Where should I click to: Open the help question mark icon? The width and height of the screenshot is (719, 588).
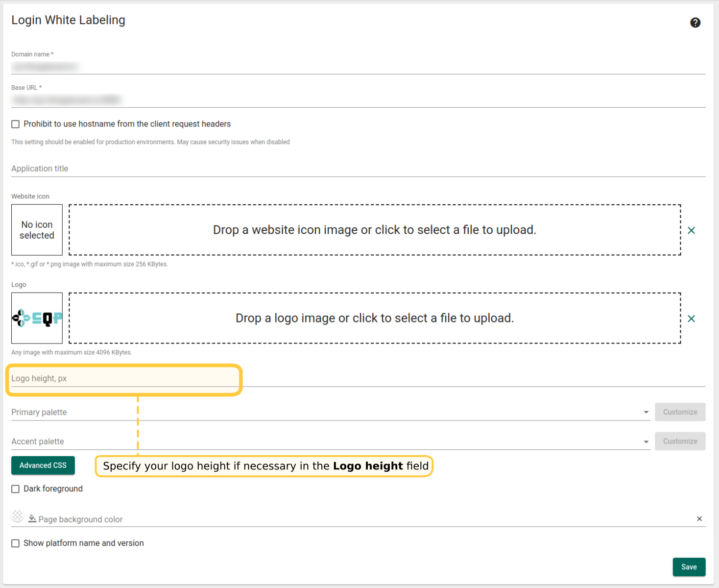[x=695, y=23]
